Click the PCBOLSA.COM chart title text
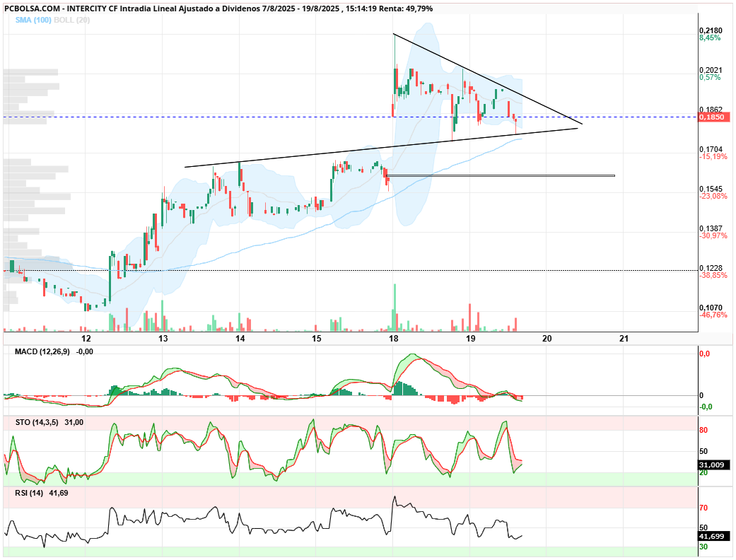 33,8
